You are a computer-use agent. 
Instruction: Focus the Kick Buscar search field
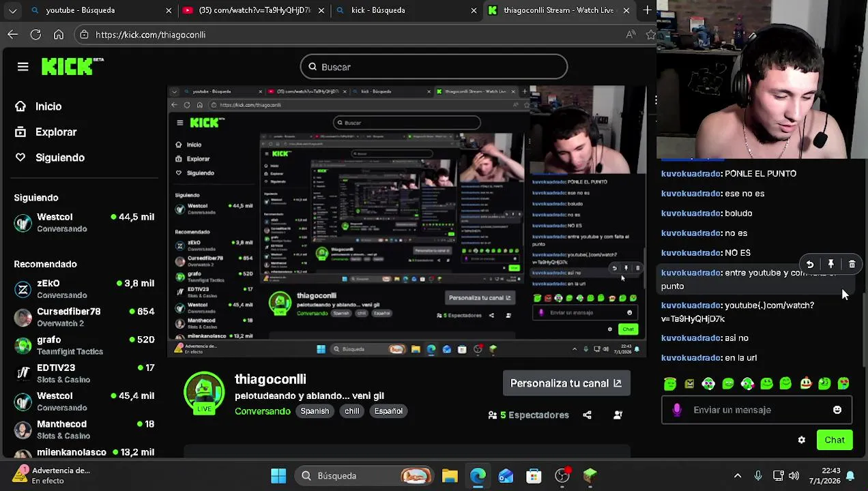434,67
